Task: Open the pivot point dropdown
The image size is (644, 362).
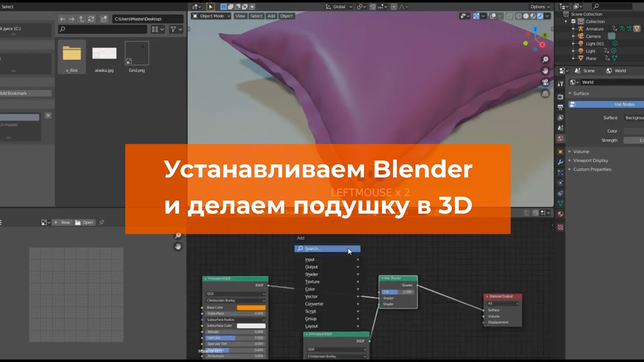Action: tap(361, 7)
